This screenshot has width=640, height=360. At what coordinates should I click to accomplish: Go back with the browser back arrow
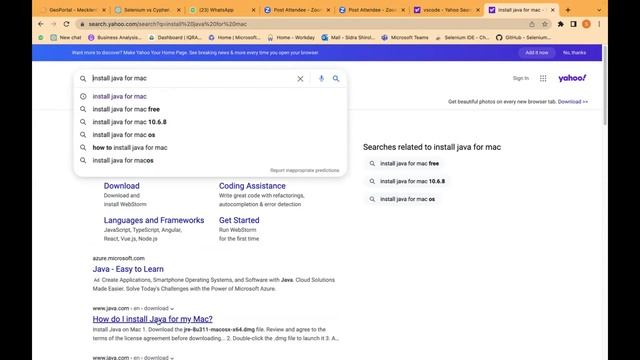click(x=40, y=24)
